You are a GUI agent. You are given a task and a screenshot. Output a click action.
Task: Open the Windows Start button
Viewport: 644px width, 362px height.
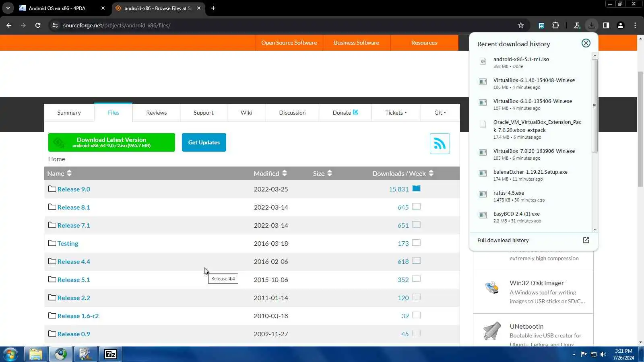tap(10, 354)
